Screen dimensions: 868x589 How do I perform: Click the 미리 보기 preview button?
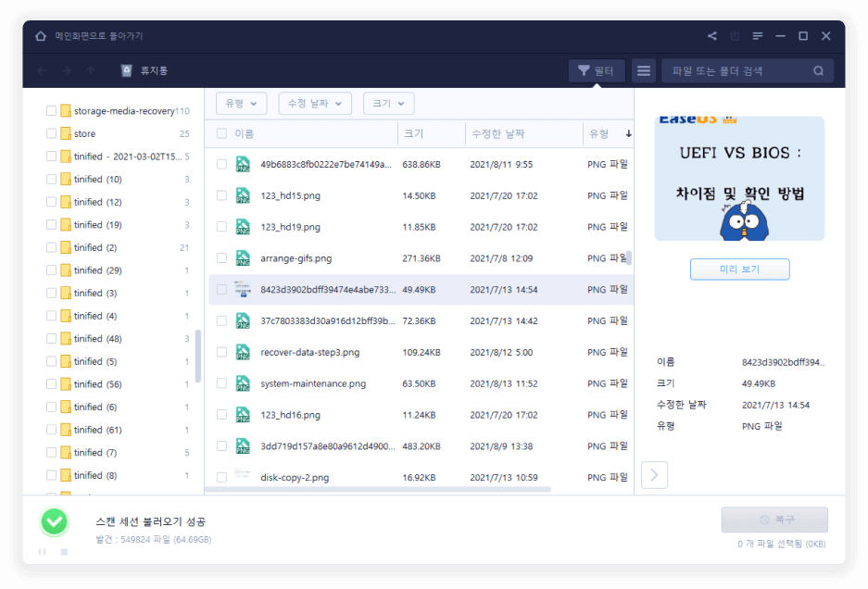739,269
